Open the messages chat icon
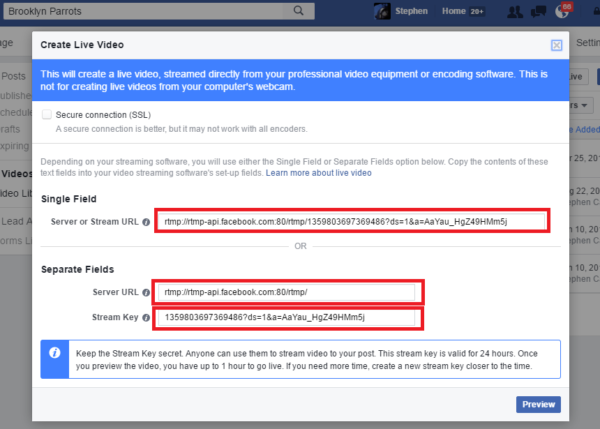 [538, 11]
